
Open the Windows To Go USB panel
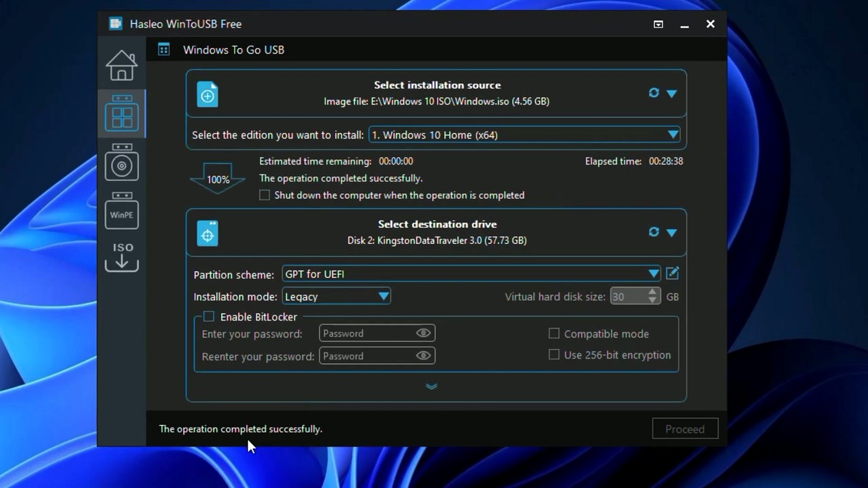[x=121, y=113]
